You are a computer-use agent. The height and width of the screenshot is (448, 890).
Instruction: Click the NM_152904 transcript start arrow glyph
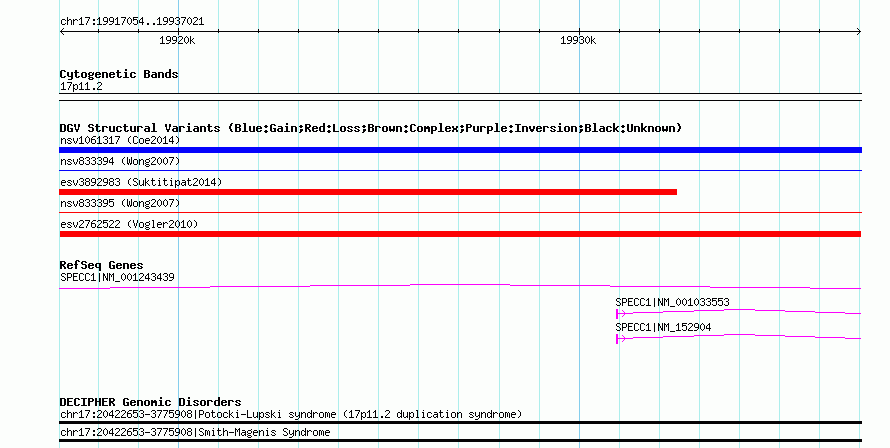click(620, 338)
